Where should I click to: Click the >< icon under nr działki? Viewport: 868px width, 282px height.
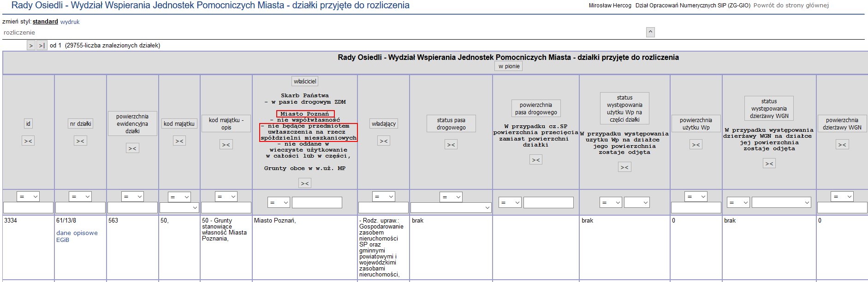click(80, 141)
